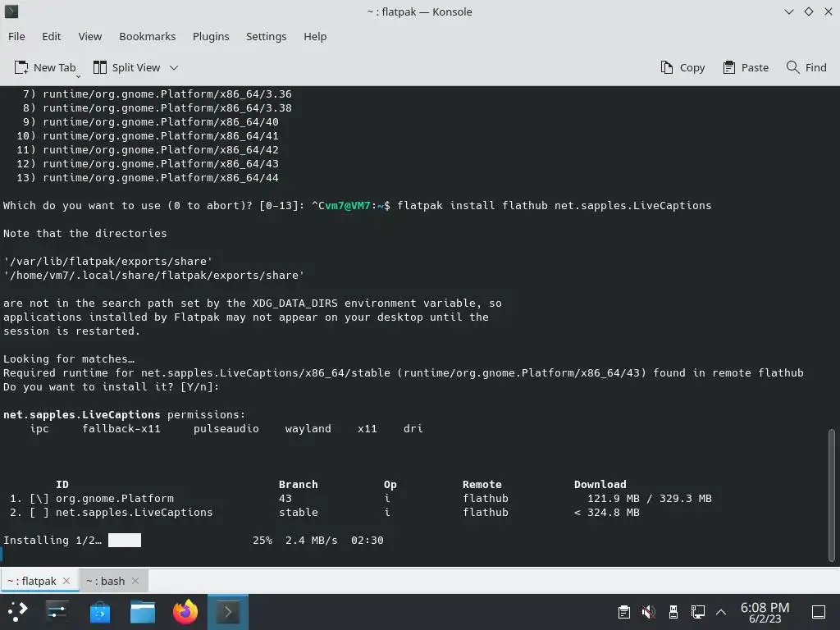
Task: Click the '/var/lib/flatpak/exports/share' path
Action: [x=107, y=262]
